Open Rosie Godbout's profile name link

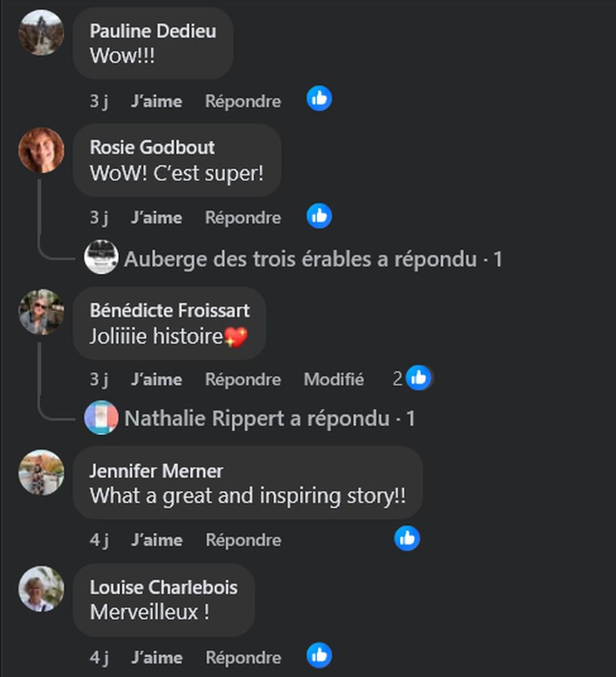pyautogui.click(x=152, y=147)
